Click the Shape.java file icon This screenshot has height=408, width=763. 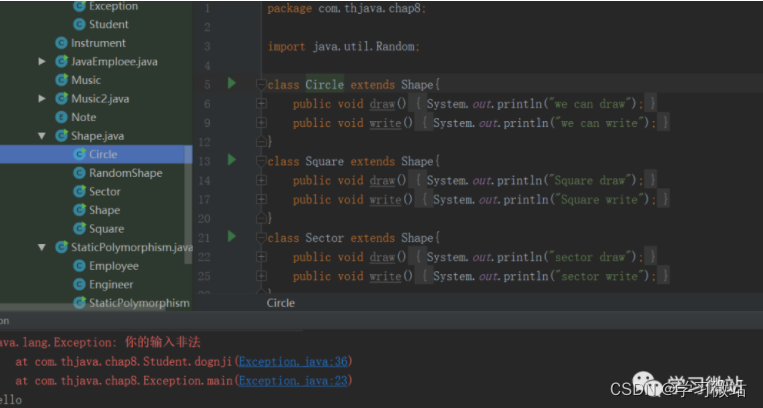coord(61,136)
